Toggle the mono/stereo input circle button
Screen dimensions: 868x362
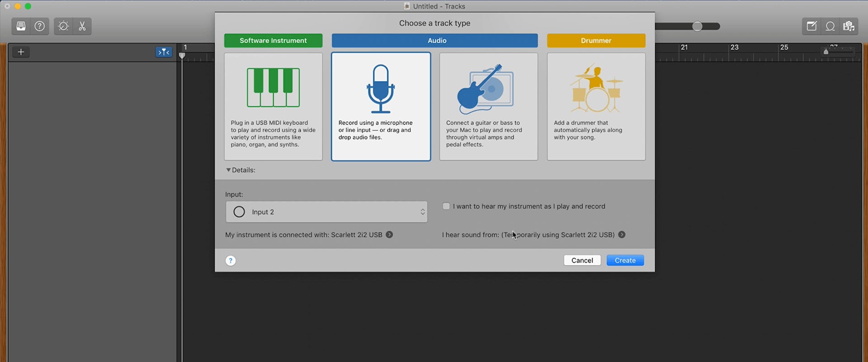(x=239, y=212)
